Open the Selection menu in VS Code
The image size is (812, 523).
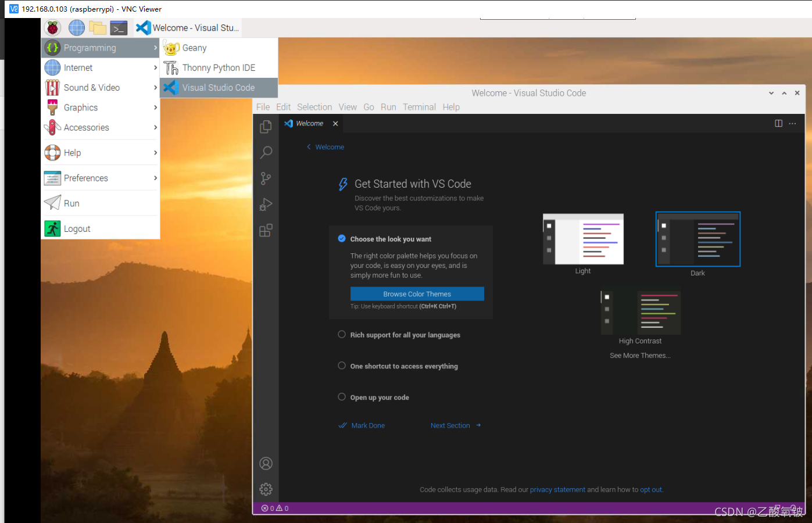click(314, 107)
